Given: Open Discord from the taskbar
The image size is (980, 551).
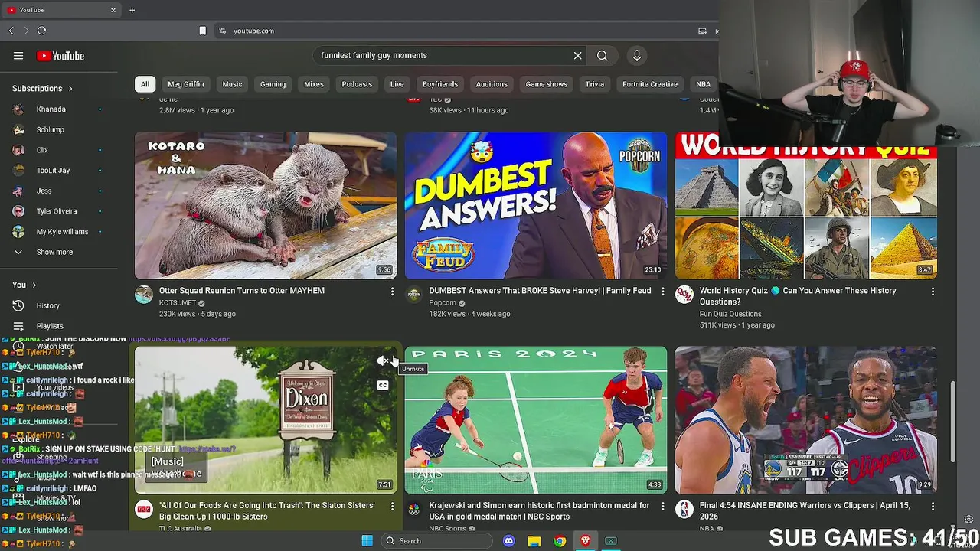Looking at the screenshot, I should [509, 541].
